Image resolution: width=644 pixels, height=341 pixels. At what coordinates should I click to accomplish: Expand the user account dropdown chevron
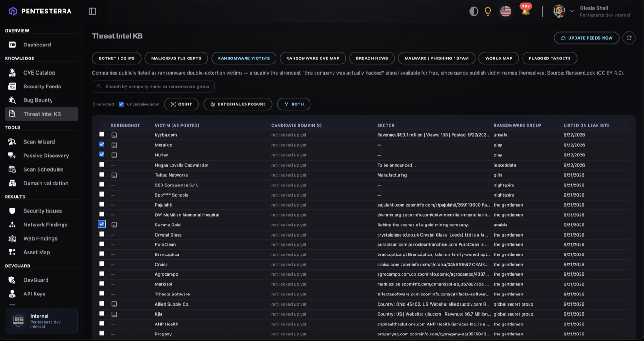572,12
